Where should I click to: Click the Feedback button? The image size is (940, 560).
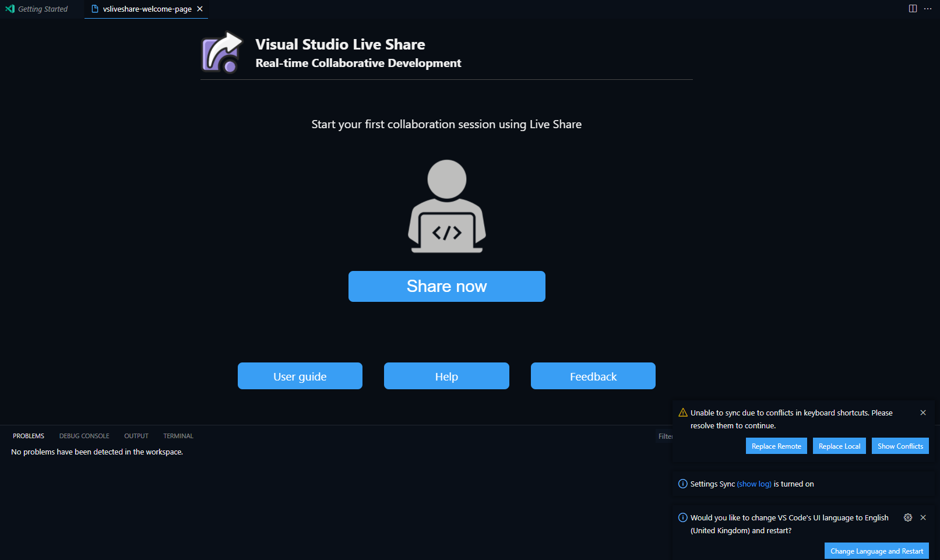[593, 376]
